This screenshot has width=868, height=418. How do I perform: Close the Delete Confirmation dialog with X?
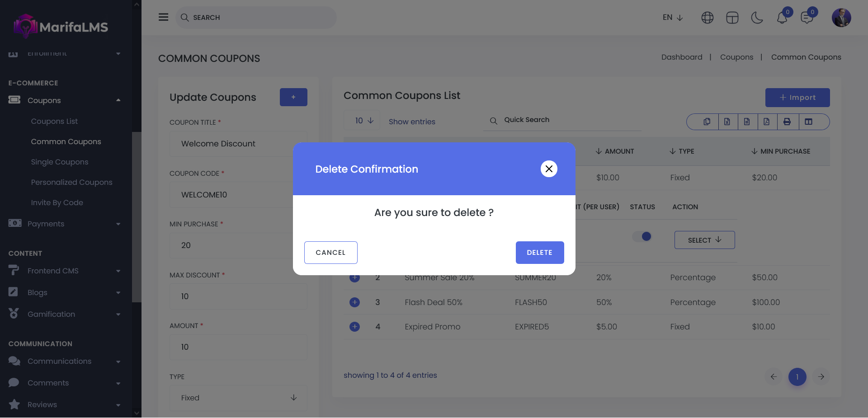coord(549,169)
